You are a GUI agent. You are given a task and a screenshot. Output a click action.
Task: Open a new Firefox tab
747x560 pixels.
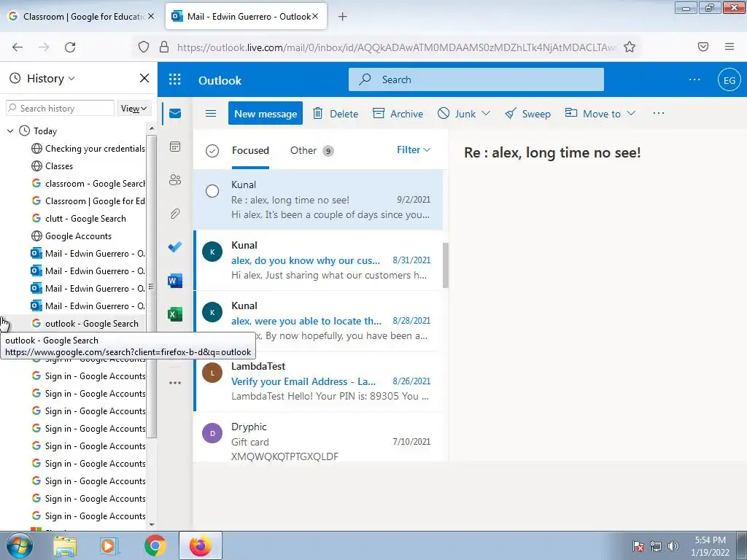[342, 17]
